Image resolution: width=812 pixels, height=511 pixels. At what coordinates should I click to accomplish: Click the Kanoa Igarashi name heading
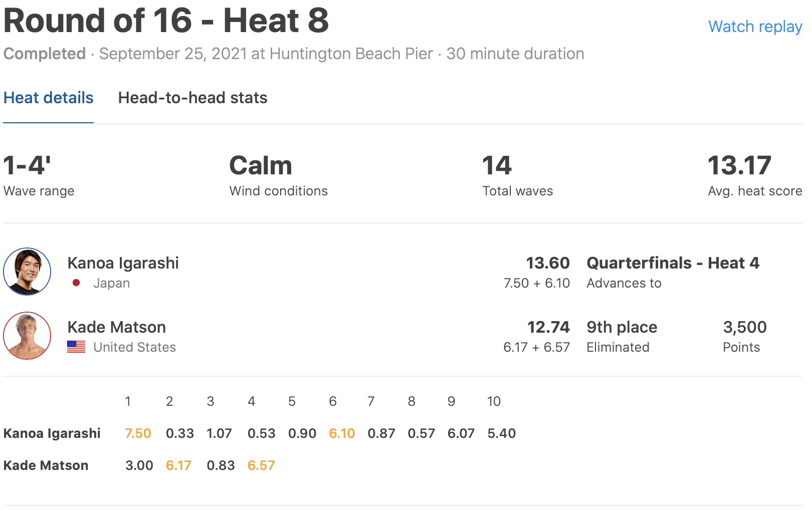coord(123,263)
